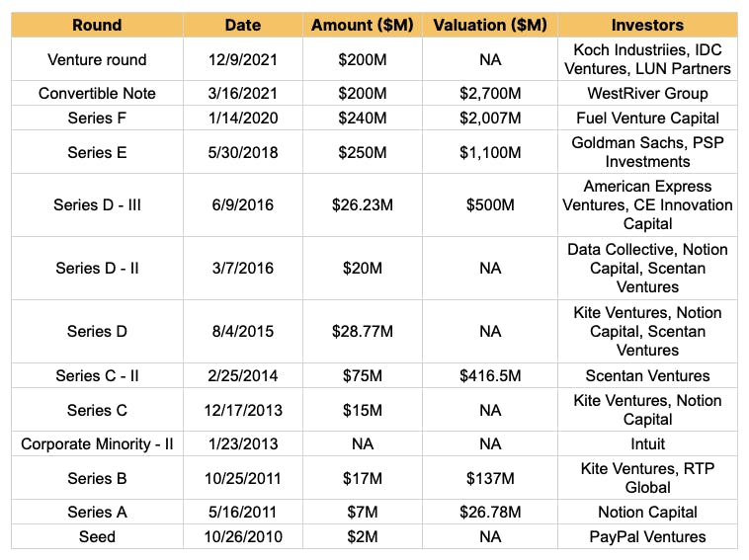This screenshot has height=560, width=749.
Task: Select the $26.78M valuation cell
Action: tap(490, 512)
